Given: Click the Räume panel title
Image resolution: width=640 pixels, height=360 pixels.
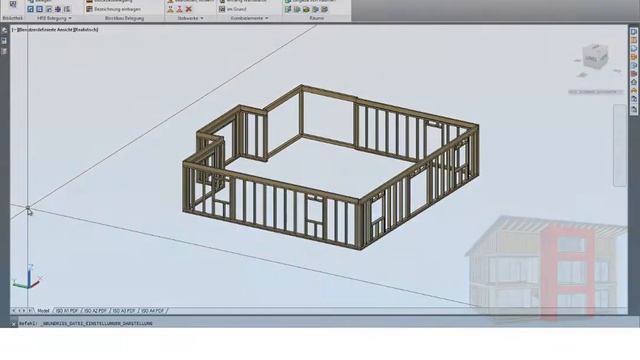Looking at the screenshot, I should [x=316, y=18].
